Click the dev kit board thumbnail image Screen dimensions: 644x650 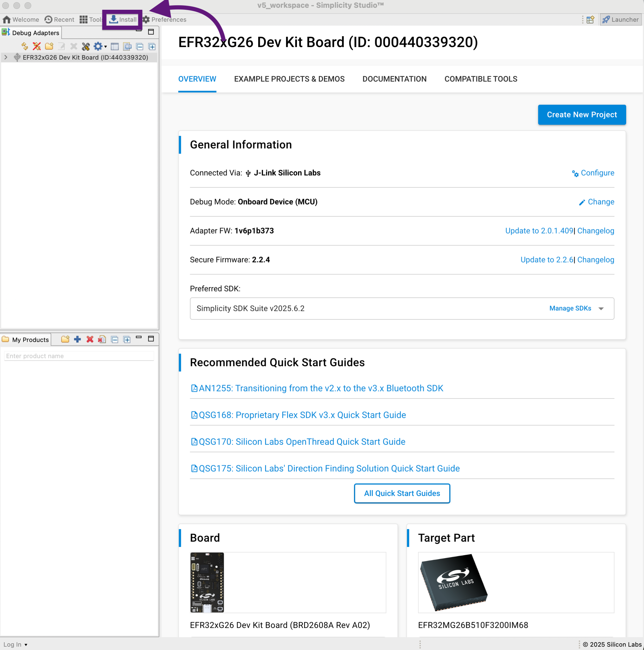pyautogui.click(x=207, y=582)
